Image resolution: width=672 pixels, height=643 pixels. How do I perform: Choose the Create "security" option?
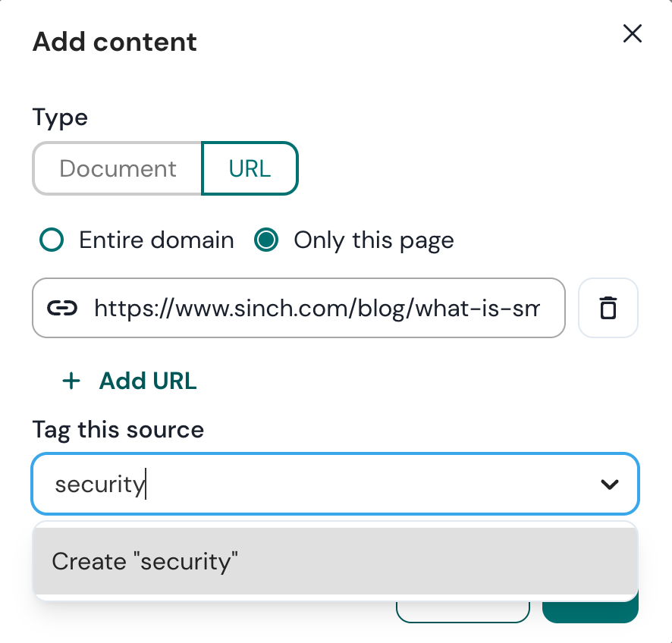(335, 561)
